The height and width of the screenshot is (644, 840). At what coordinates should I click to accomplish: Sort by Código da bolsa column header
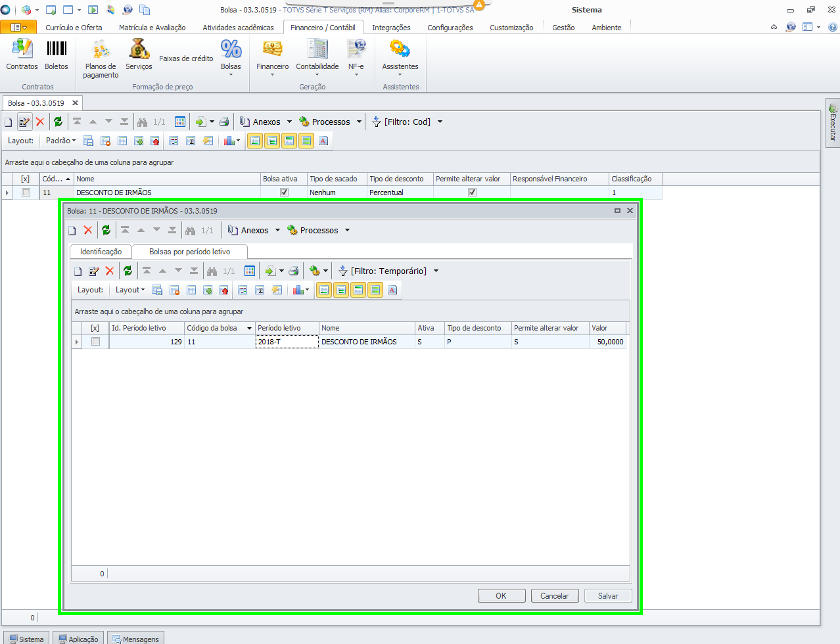click(220, 328)
